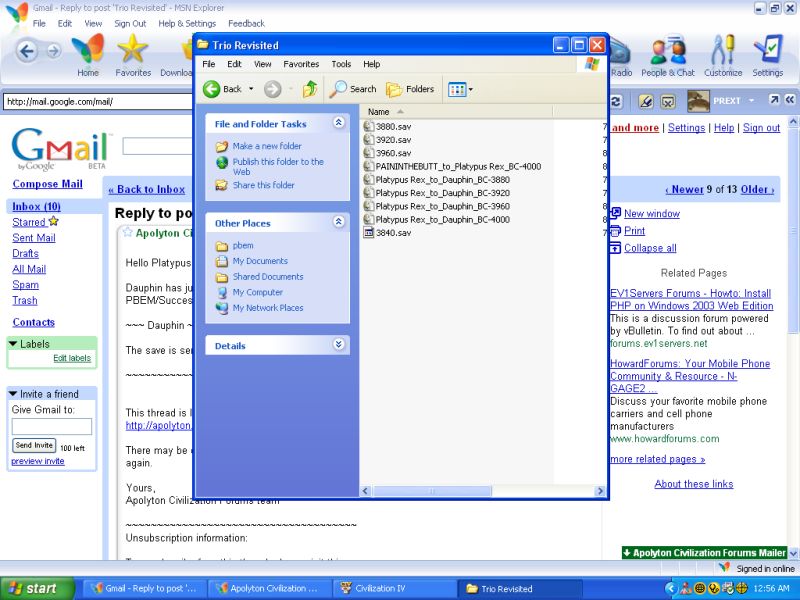
Task: Click Compose Mail in Gmail
Action: click(47, 184)
